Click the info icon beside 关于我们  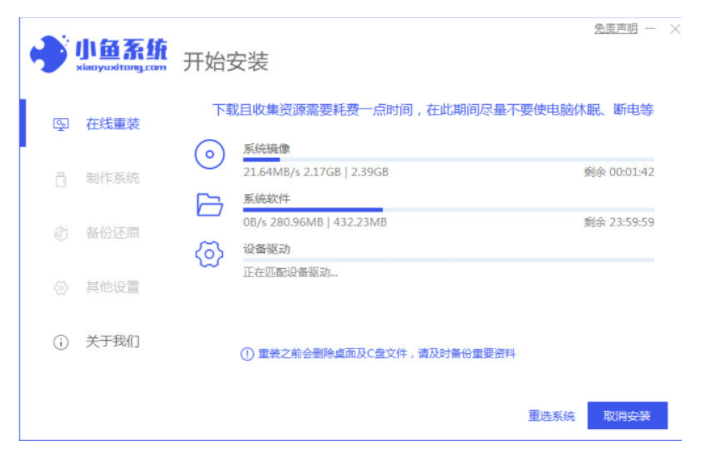click(x=60, y=342)
